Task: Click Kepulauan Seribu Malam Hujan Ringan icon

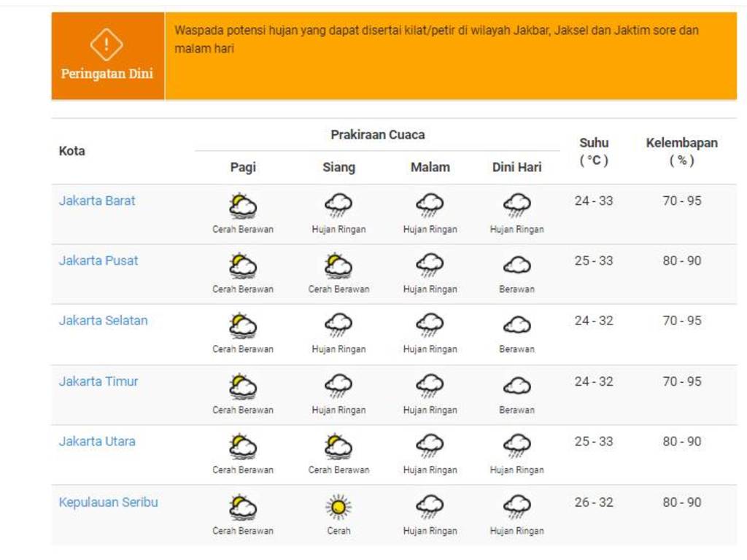Action: pos(430,507)
